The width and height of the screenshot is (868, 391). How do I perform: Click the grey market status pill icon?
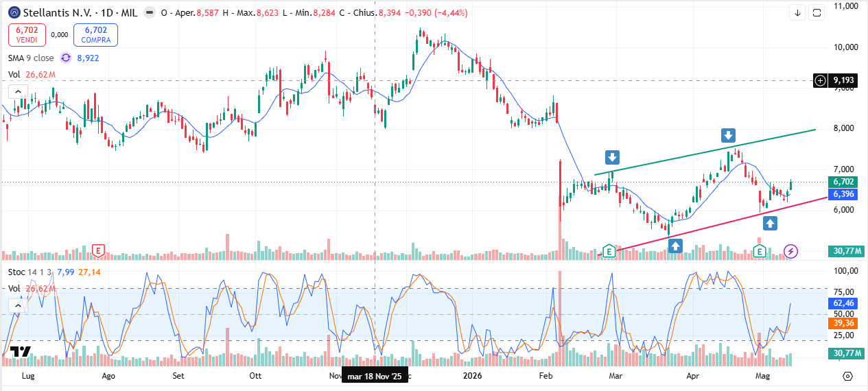(149, 12)
